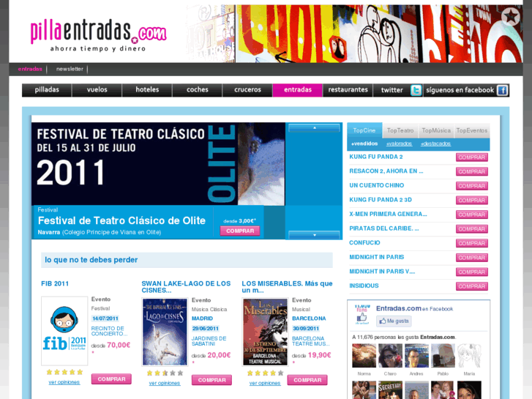The height and width of the screenshot is (399, 532).
Task: Open the KUNG FU PANDA 2 movie link
Action: [x=376, y=157]
